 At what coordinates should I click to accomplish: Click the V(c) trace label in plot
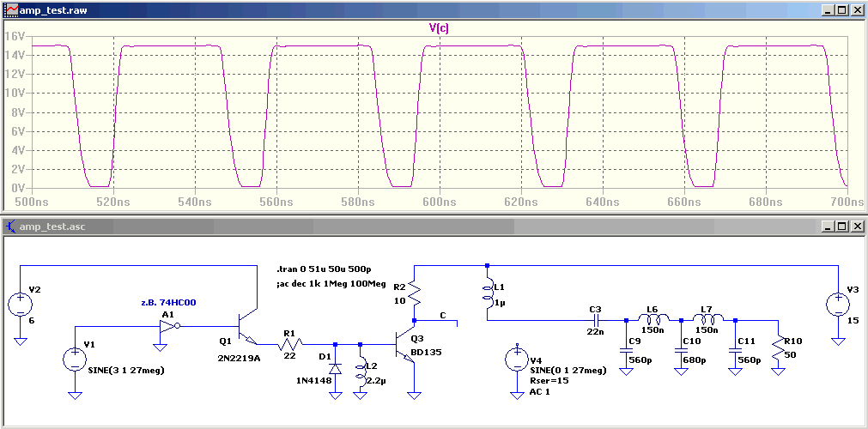439,29
